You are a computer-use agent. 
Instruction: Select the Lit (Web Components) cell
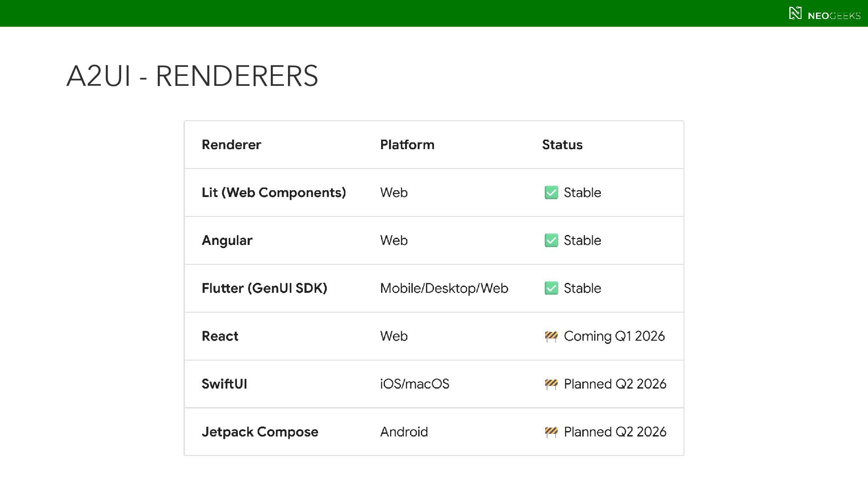click(x=274, y=192)
